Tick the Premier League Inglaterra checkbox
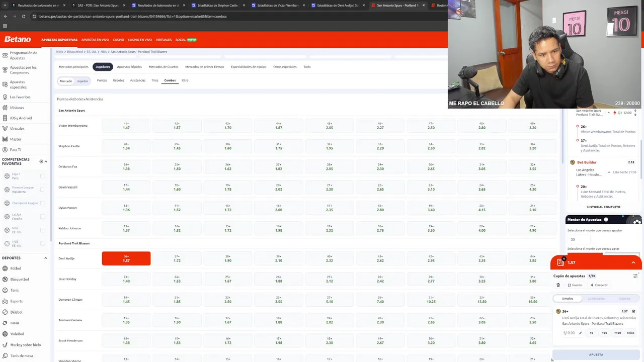 click(x=42, y=190)
